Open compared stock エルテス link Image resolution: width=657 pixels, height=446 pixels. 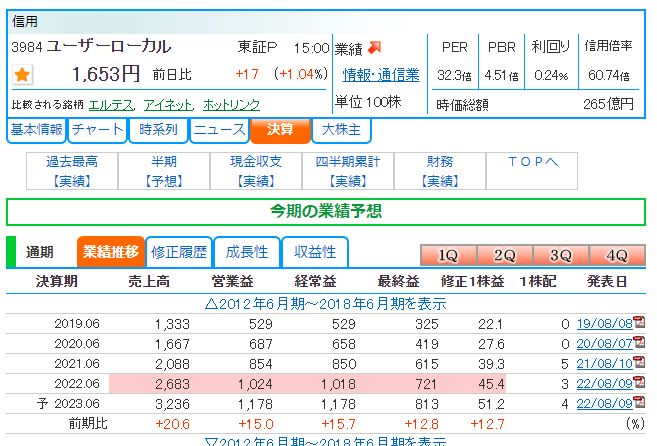[111, 105]
